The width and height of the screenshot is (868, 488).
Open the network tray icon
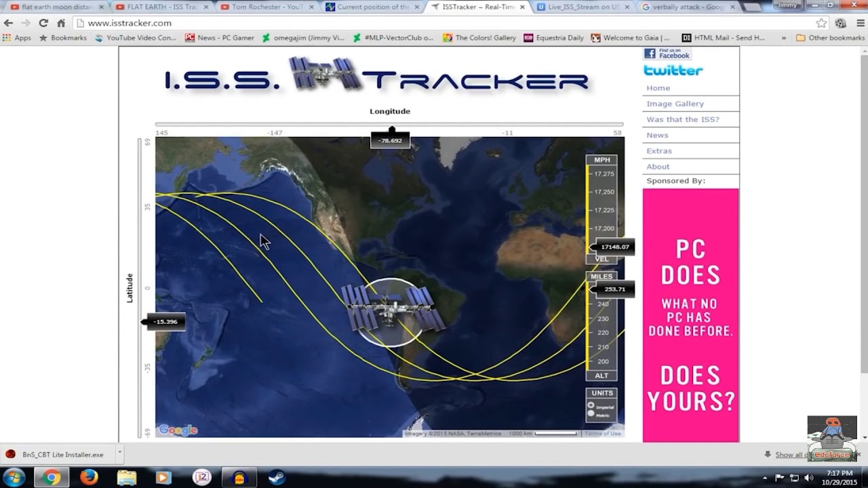[x=794, y=478]
